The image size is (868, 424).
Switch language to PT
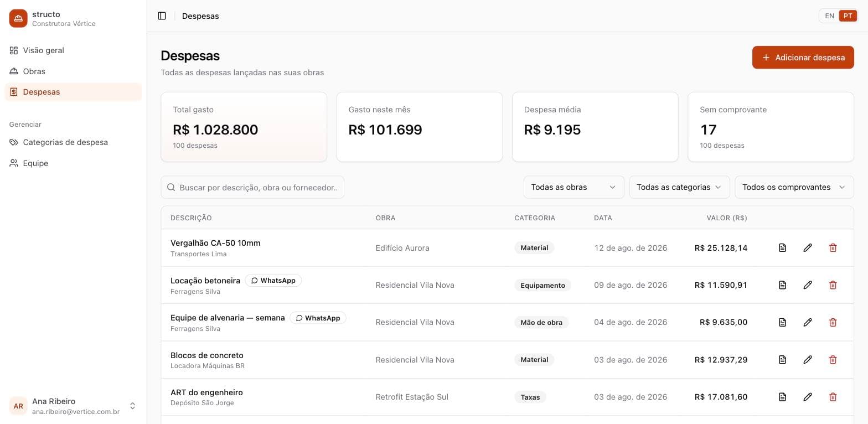[x=848, y=16]
